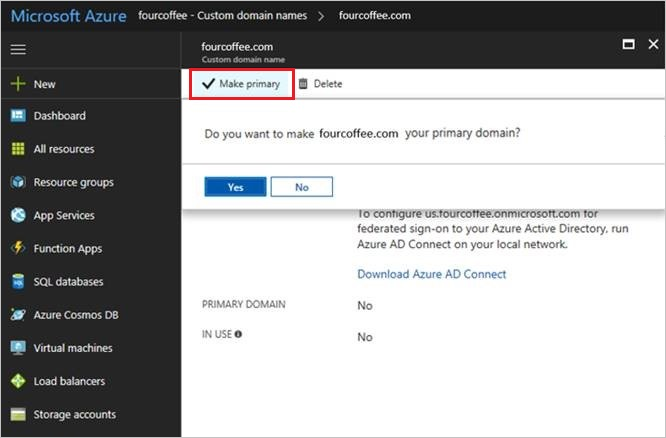This screenshot has height=438, width=666.
Task: Select the All resources grid icon
Action: coord(18,149)
